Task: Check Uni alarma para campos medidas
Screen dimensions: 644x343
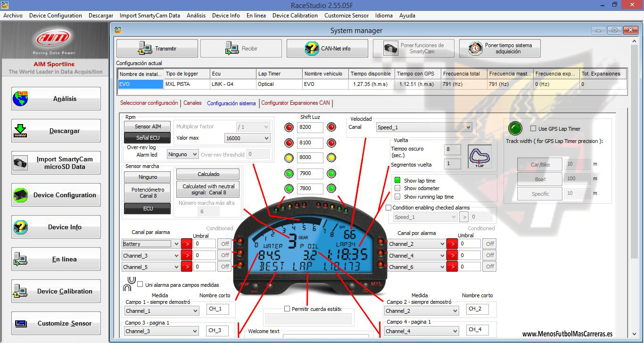Action: coord(140,284)
